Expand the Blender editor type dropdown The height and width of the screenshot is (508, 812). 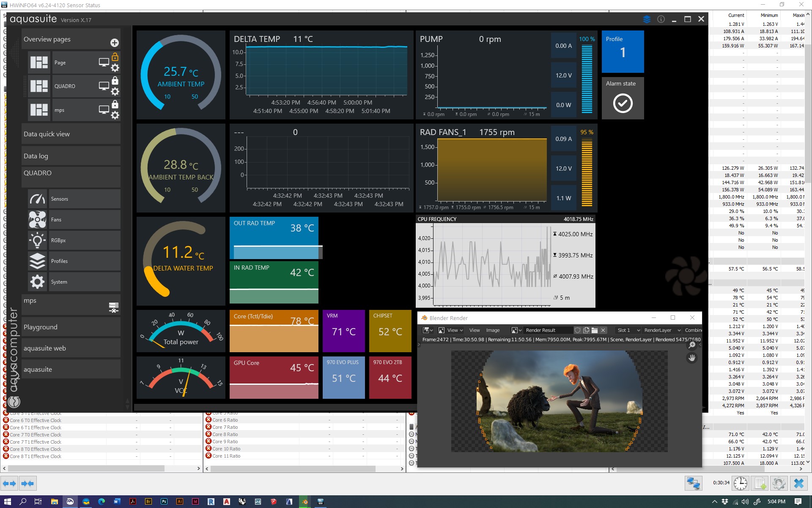pos(428,330)
